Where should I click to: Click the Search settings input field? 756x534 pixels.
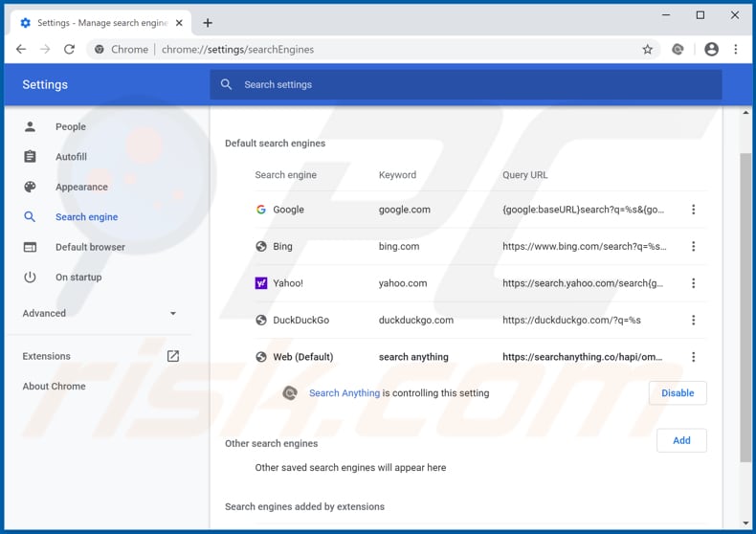pyautogui.click(x=466, y=84)
